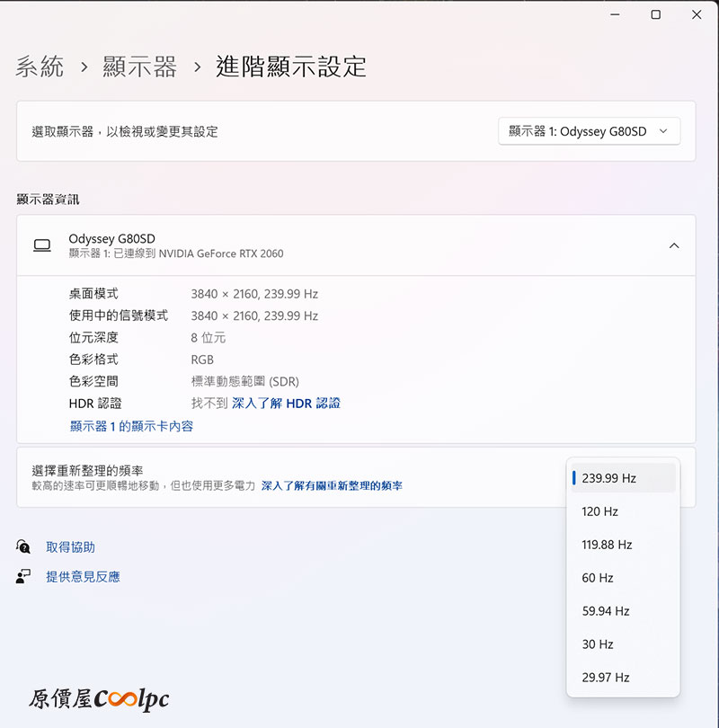The image size is (719, 728).
Task: Click the RGB color format value
Action: point(202,360)
